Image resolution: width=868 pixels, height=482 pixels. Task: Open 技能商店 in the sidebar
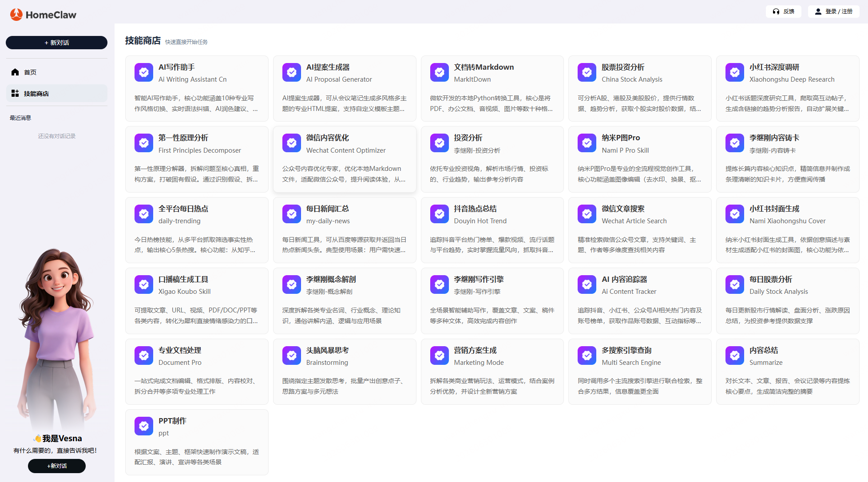click(56, 93)
